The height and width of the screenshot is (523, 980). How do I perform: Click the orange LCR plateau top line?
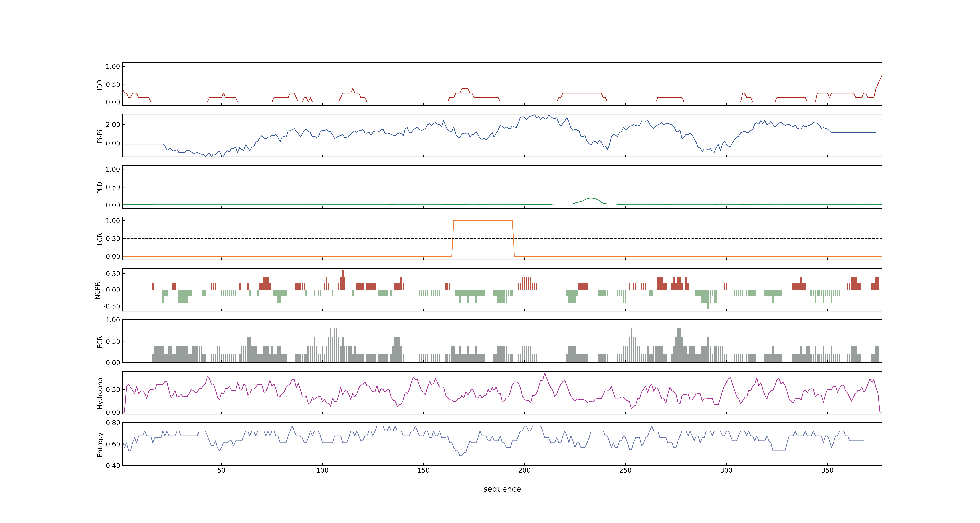pyautogui.click(x=483, y=220)
